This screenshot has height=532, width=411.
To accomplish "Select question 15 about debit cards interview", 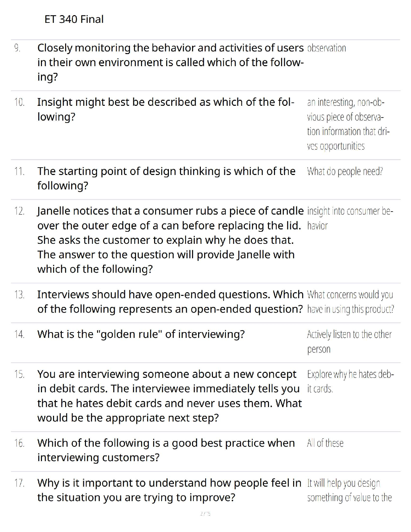I will click(x=170, y=396).
